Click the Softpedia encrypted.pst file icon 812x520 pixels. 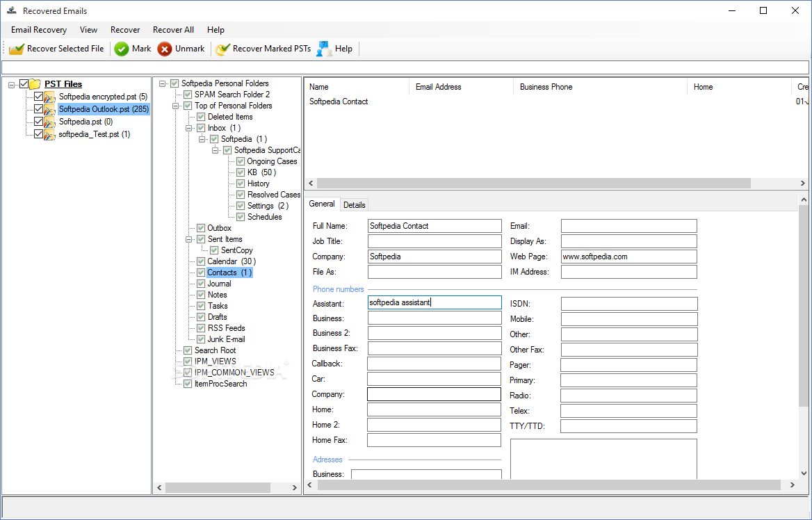tap(50, 97)
